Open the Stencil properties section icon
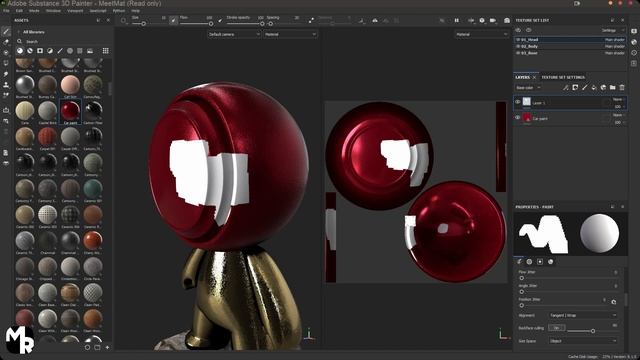 pos(540,262)
